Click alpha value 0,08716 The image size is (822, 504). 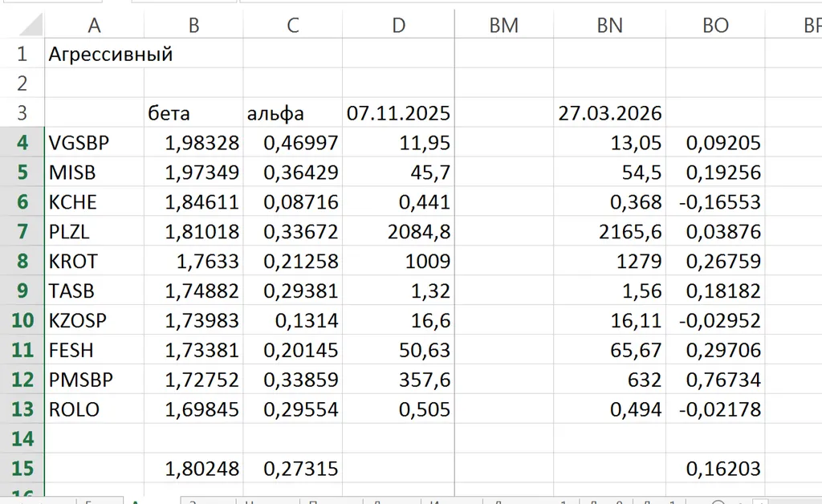click(292, 201)
